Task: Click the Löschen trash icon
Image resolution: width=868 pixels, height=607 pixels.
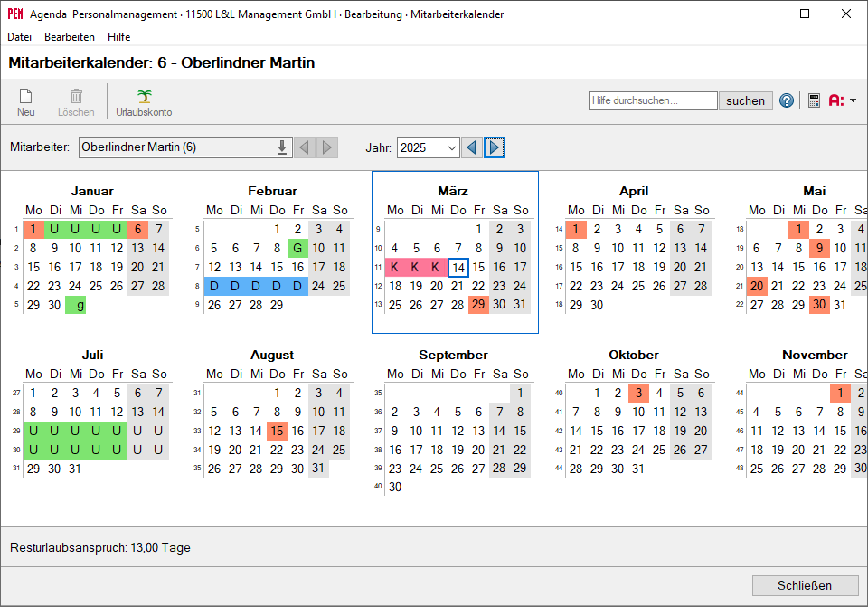Action: point(76,97)
